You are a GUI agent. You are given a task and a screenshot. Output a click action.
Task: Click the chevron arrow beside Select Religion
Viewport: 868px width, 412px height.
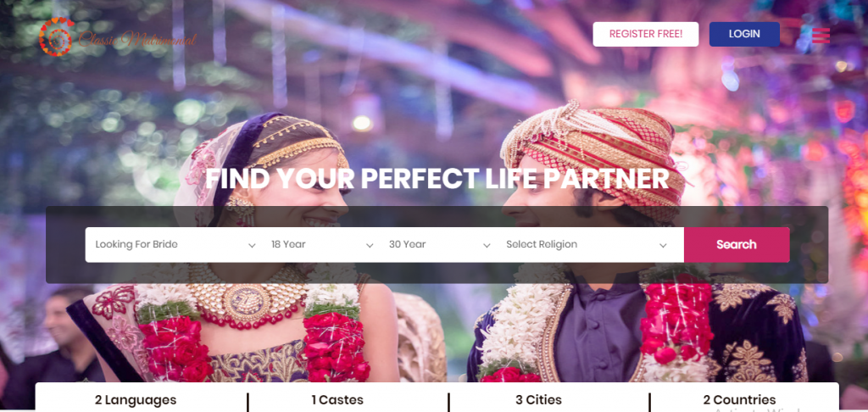(x=663, y=245)
